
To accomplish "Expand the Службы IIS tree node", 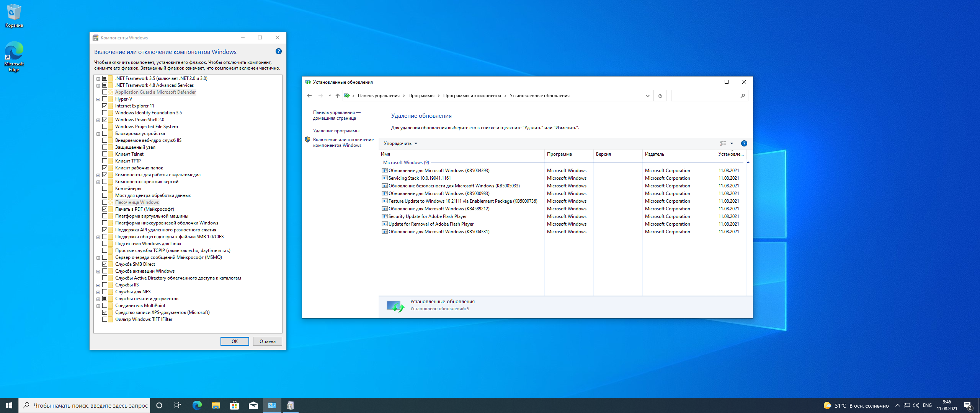I will pos(98,285).
